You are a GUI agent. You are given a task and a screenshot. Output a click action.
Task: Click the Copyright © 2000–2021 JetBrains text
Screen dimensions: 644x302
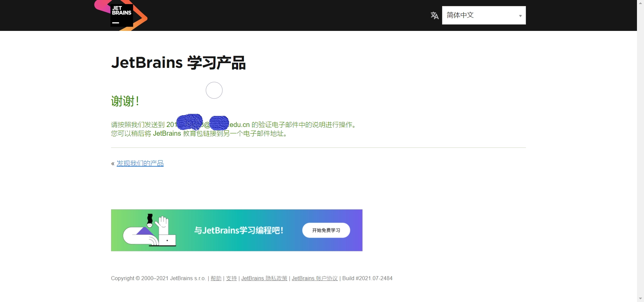point(158,278)
